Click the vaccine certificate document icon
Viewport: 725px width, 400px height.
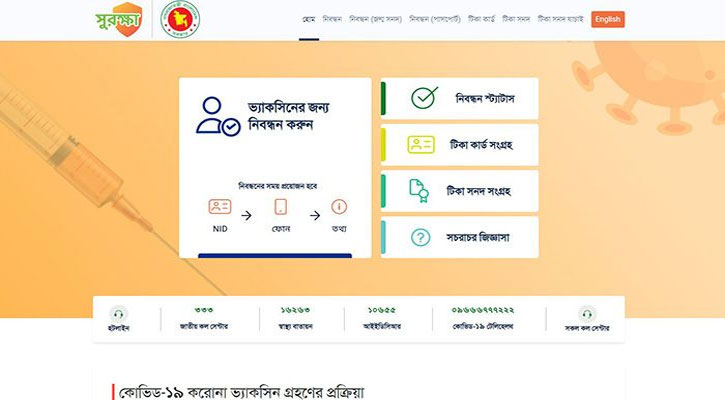tap(419, 191)
